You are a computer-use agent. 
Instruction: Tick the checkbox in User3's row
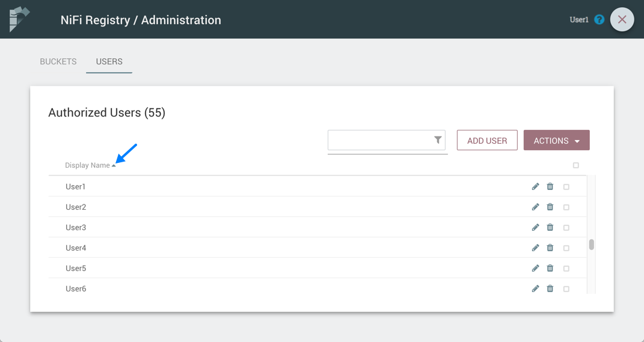pos(566,228)
